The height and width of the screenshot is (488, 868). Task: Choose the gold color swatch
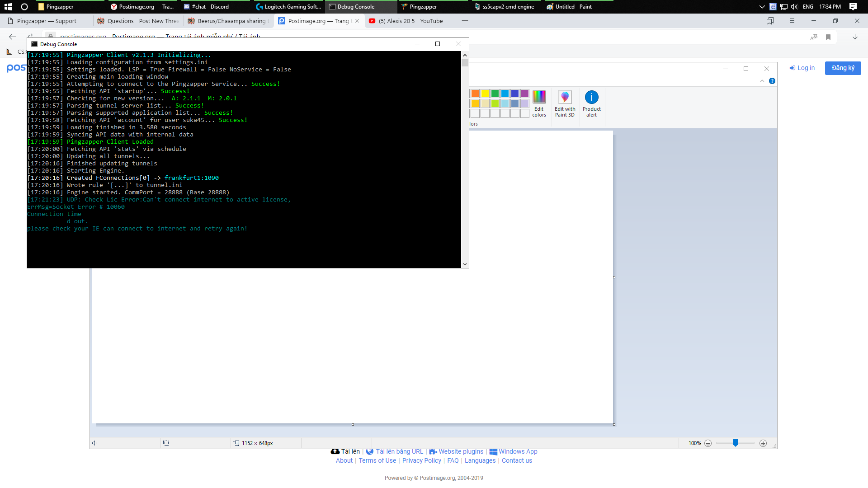(475, 103)
